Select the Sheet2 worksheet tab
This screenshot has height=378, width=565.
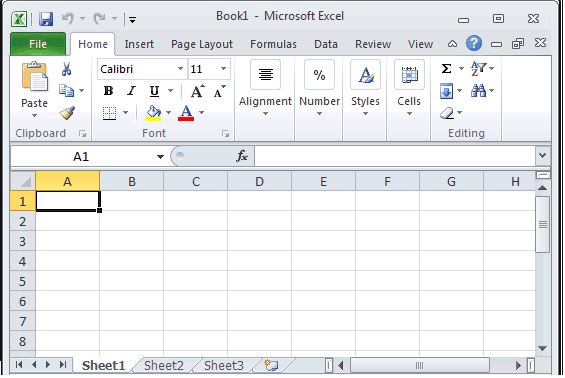[x=164, y=365]
